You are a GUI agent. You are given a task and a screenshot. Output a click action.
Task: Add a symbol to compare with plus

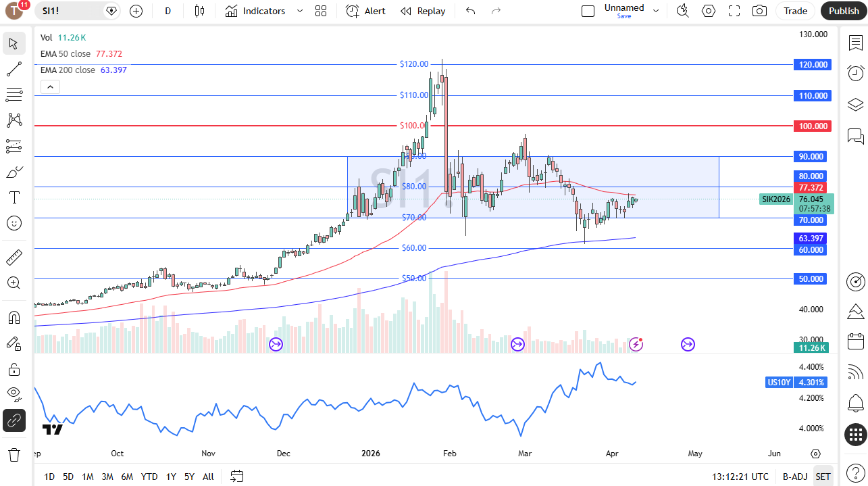(x=136, y=11)
